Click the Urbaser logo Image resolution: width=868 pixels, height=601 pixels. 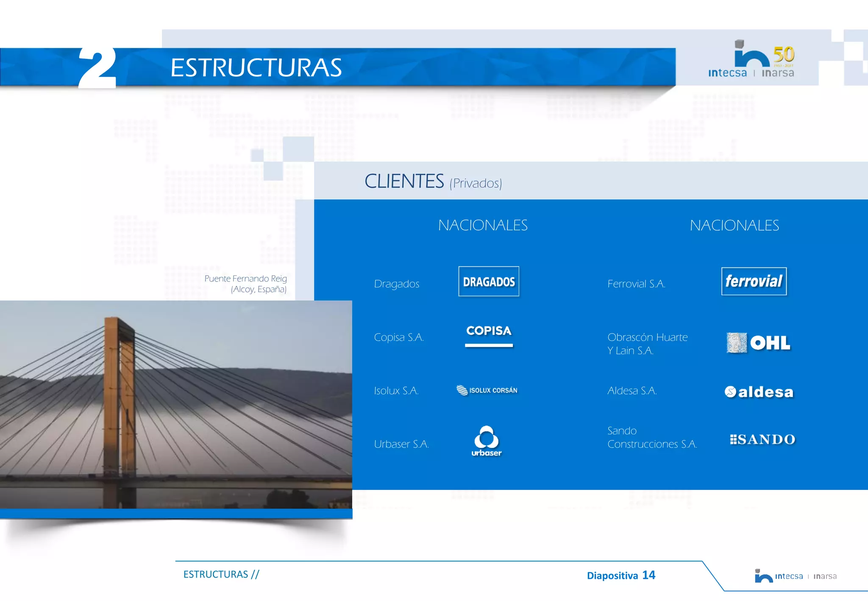(487, 441)
